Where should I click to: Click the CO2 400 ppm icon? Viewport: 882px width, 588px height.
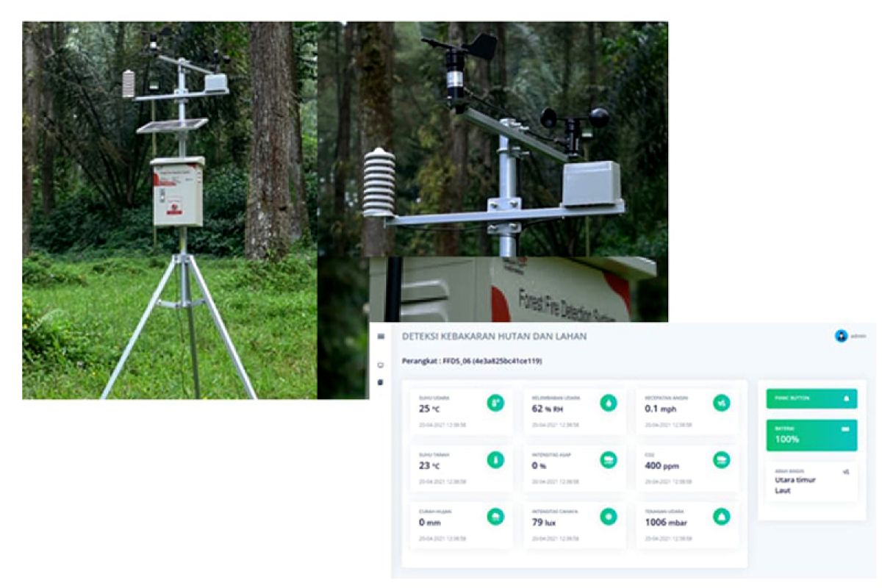[722, 460]
